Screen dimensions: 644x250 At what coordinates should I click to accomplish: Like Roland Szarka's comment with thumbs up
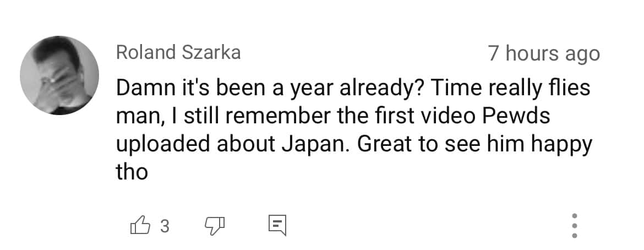coord(139,225)
